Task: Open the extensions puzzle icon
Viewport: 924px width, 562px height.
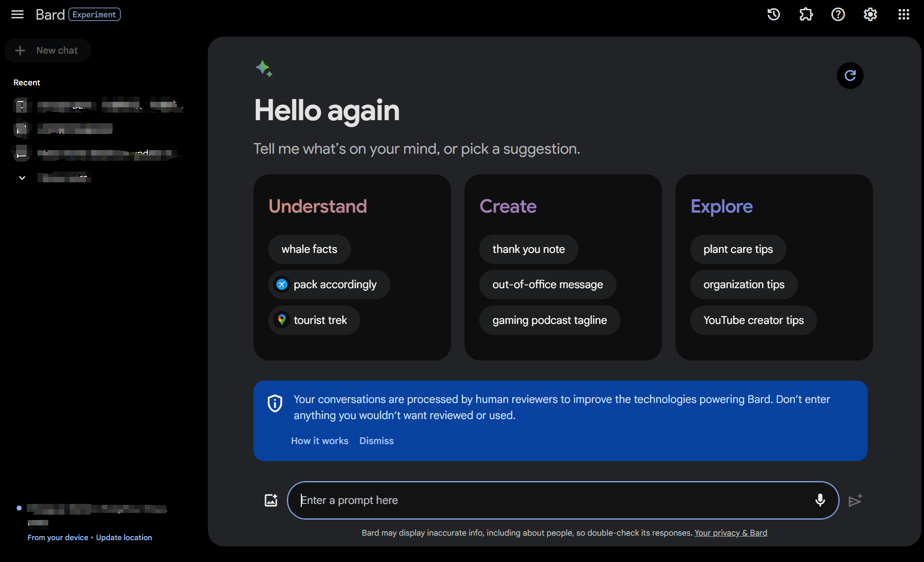Action: (x=806, y=14)
